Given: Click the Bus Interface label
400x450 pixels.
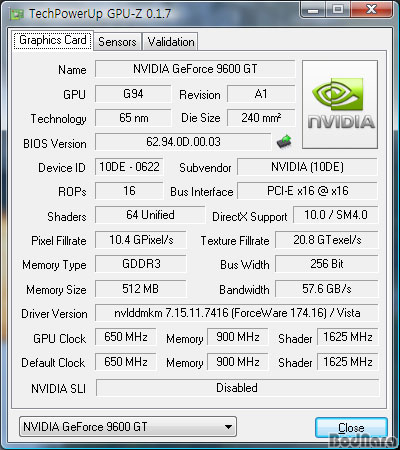Looking at the screenshot, I should [x=202, y=192].
